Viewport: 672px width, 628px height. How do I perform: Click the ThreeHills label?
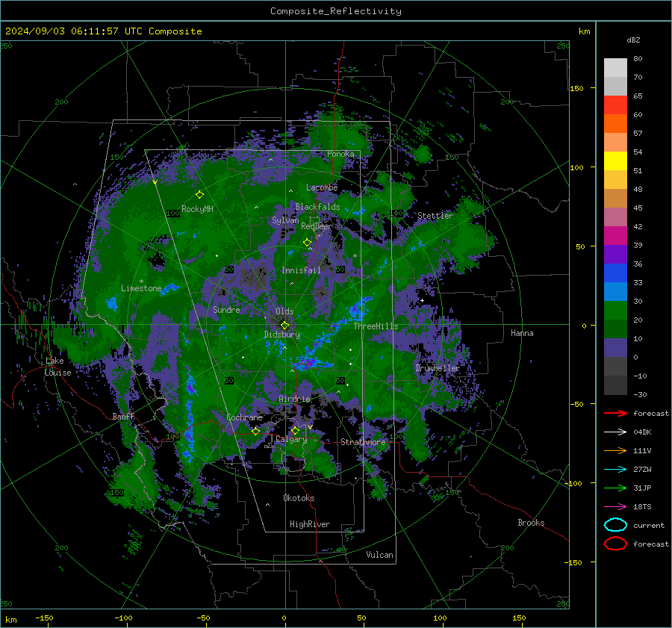pos(376,326)
